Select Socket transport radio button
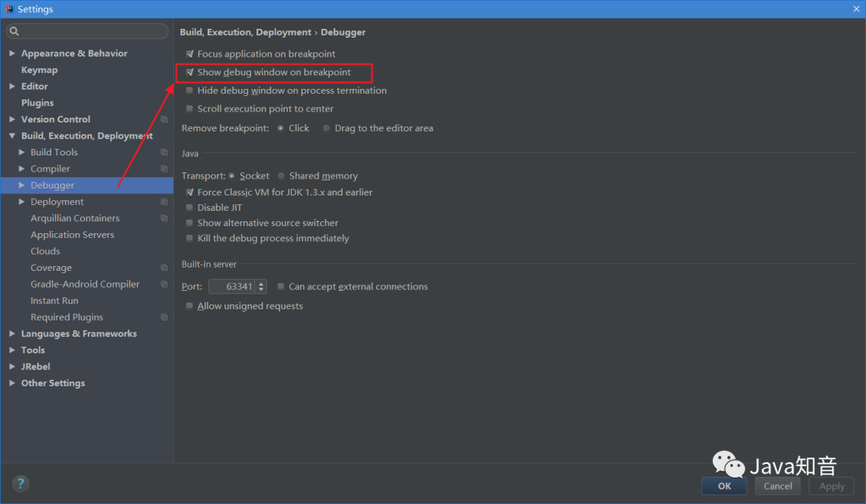This screenshot has height=504, width=866. [x=232, y=176]
